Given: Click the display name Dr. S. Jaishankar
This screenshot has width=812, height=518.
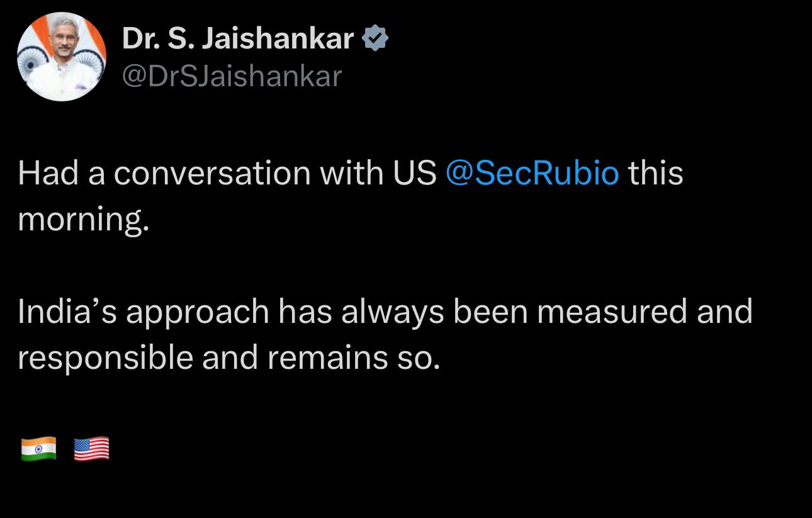Looking at the screenshot, I should click(x=238, y=39).
